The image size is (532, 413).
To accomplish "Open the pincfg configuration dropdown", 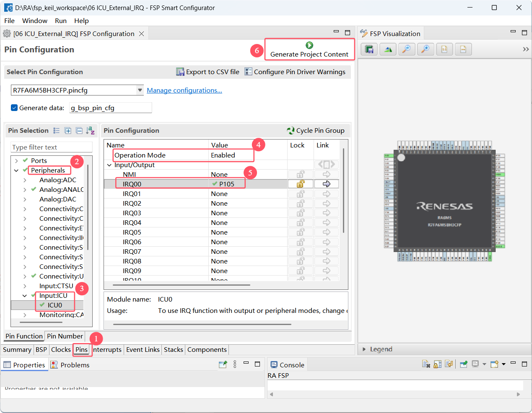I will click(x=140, y=90).
